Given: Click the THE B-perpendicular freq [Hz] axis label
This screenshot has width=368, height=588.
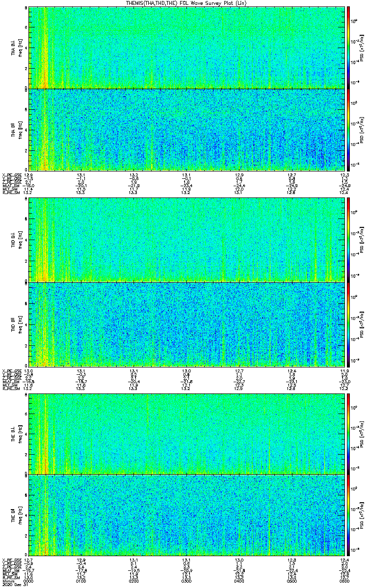Looking at the screenshot, I should (x=20, y=433).
